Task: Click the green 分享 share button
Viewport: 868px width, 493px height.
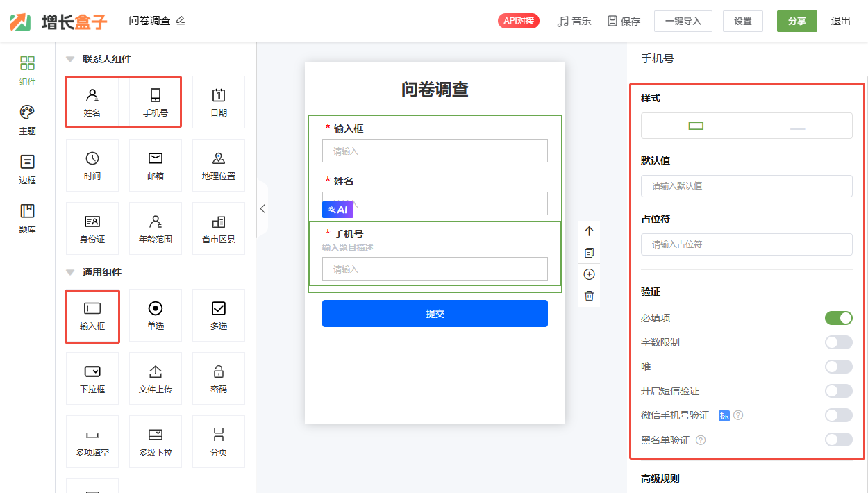Action: point(797,21)
